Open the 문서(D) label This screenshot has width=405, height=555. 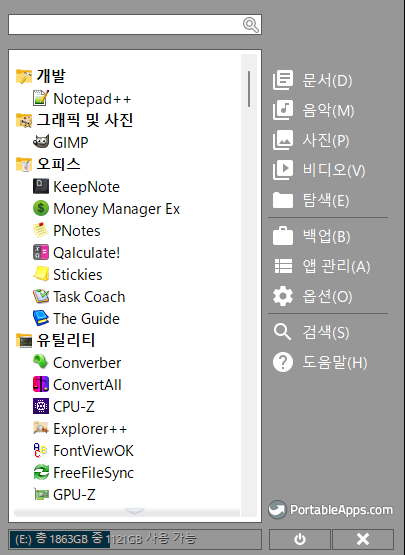[327, 80]
